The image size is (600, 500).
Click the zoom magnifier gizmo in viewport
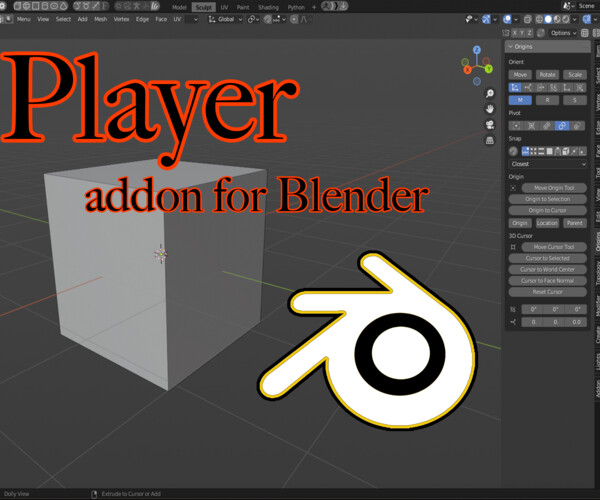[490, 93]
